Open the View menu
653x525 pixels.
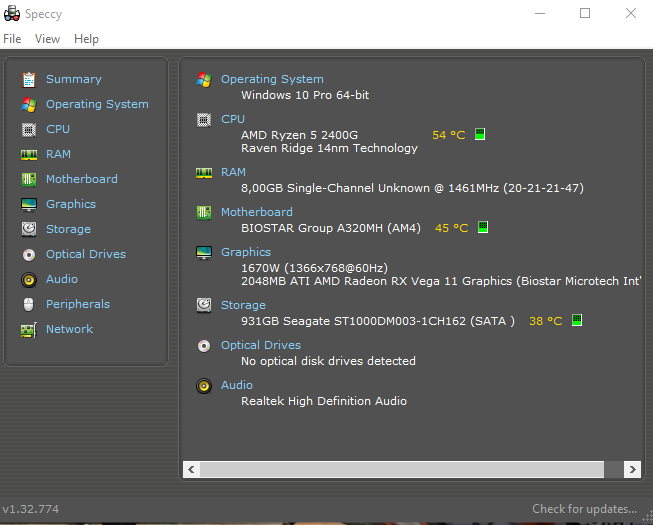pos(47,39)
